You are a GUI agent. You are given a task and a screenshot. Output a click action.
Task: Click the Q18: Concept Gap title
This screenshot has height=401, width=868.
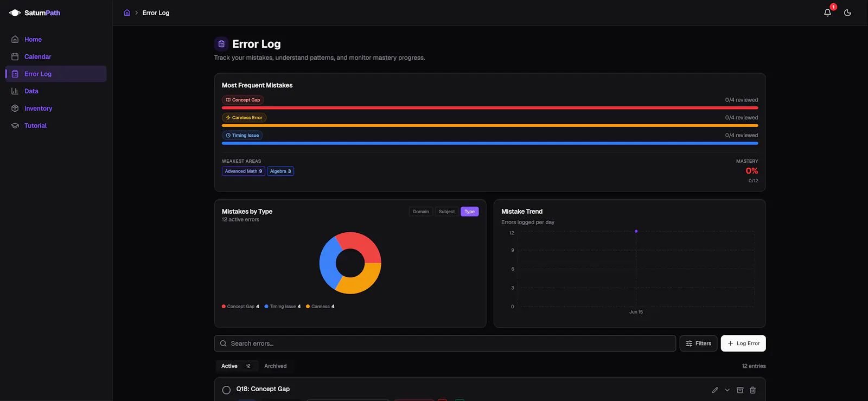pos(263,389)
